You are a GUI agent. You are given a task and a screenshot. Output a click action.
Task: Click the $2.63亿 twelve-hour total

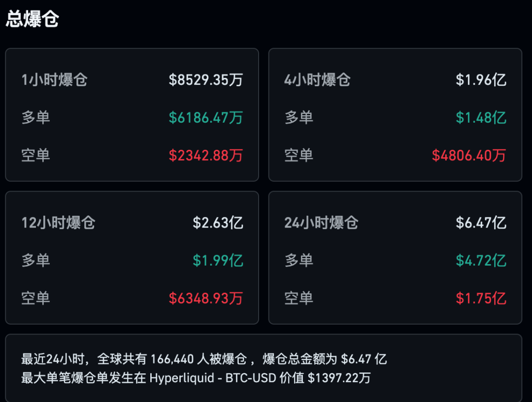tap(218, 223)
